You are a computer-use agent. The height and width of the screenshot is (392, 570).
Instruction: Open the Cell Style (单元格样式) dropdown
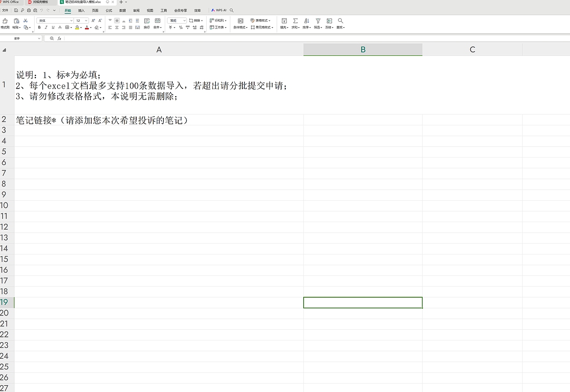[262, 28]
